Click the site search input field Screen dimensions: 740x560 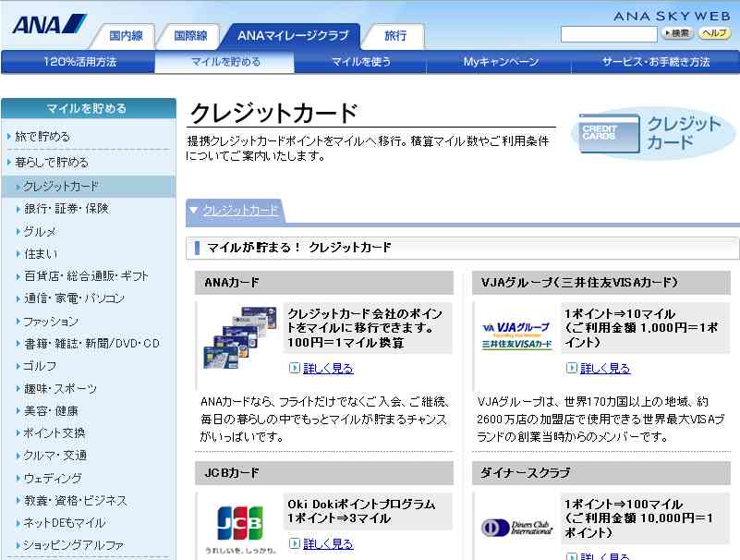click(609, 34)
